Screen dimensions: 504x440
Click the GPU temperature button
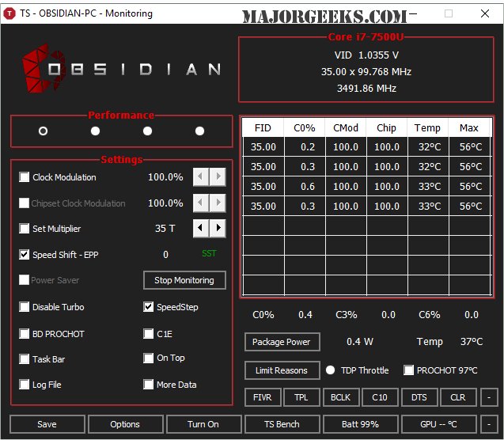point(439,424)
